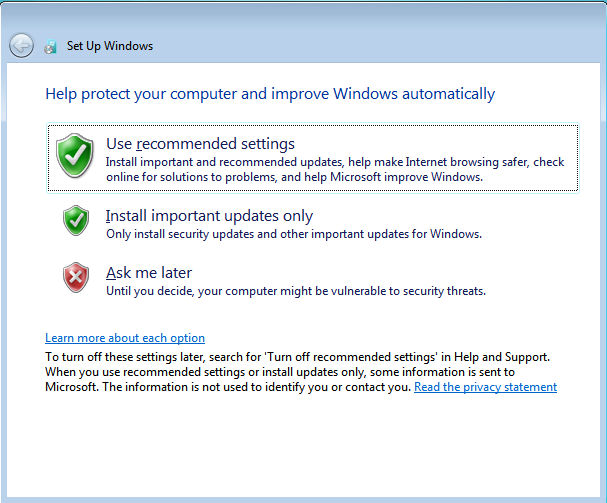Click the 'Help protect your computer' heading
The width and height of the screenshot is (607, 503).
[270, 94]
